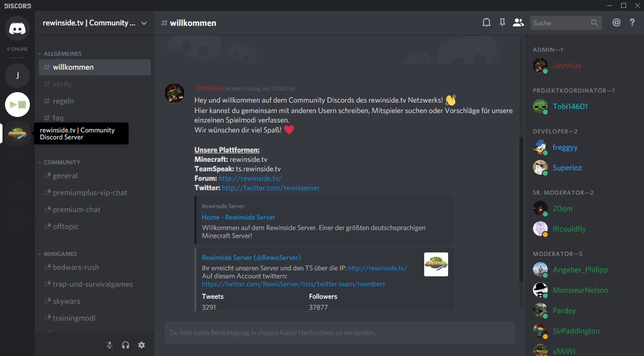Click Tobi14601 avatar in member list
Image resolution: width=644 pixels, height=356 pixels.
[x=540, y=106]
